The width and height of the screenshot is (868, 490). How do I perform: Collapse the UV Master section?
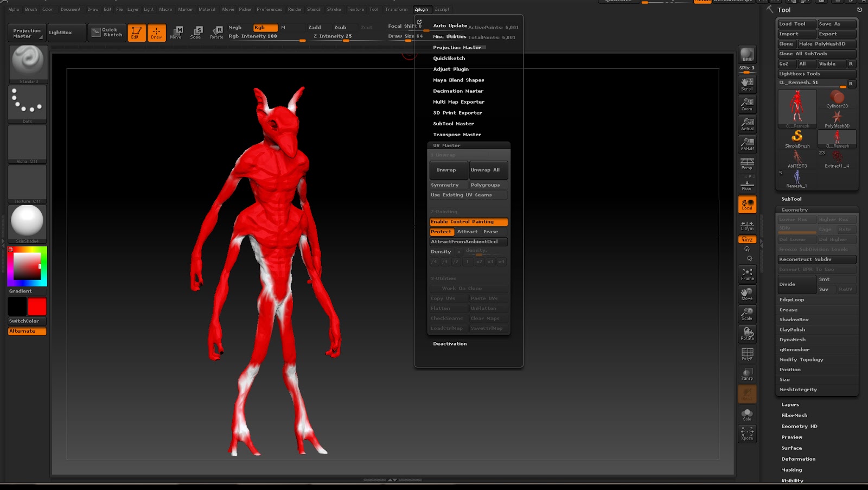click(446, 145)
